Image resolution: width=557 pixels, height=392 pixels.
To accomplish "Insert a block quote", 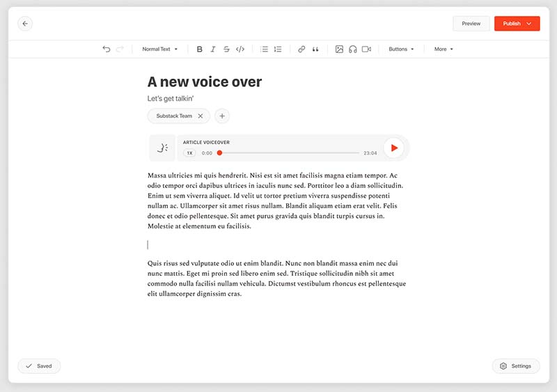I will pyautogui.click(x=315, y=49).
